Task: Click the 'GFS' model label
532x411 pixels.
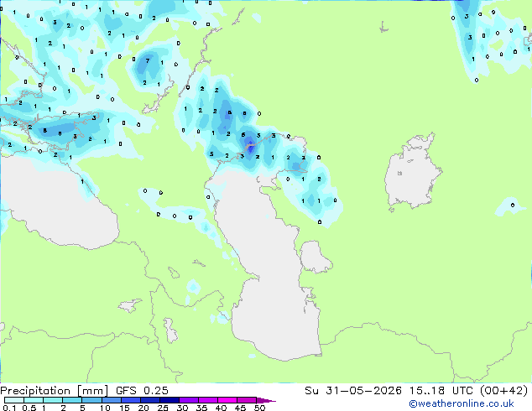Action: click(x=126, y=391)
